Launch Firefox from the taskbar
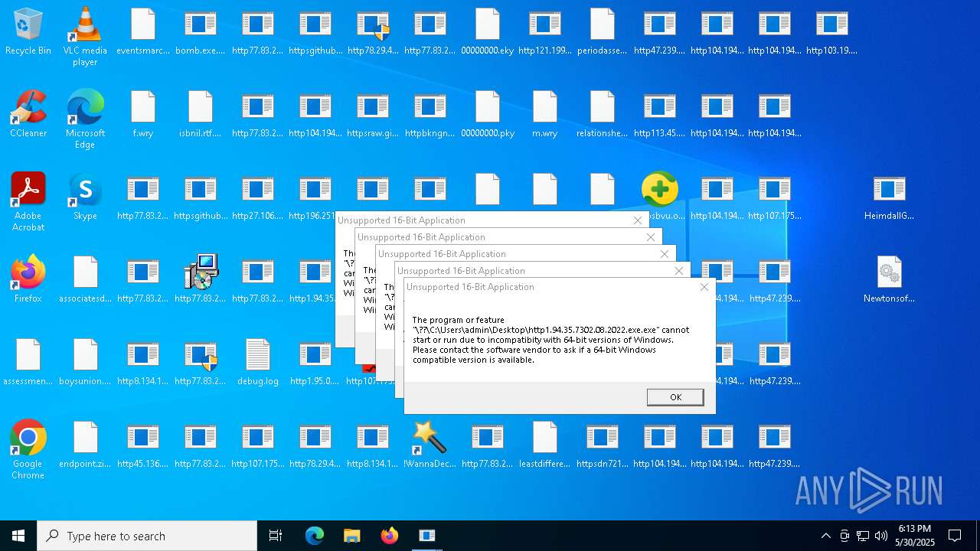Screen dimensions: 980x551 click(390, 536)
